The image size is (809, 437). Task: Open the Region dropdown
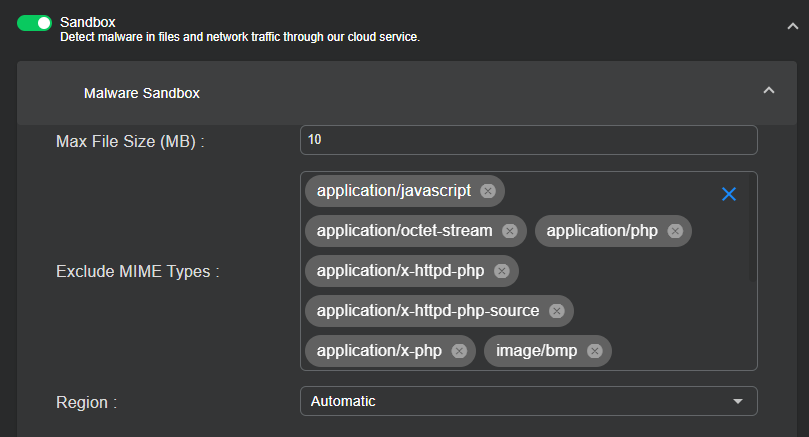pyautogui.click(x=528, y=401)
